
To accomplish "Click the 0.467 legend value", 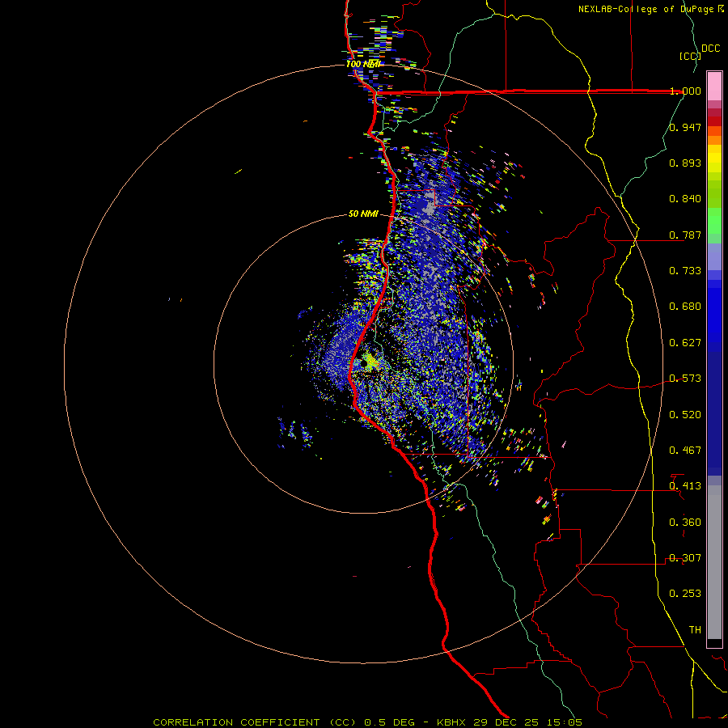I will point(685,451).
